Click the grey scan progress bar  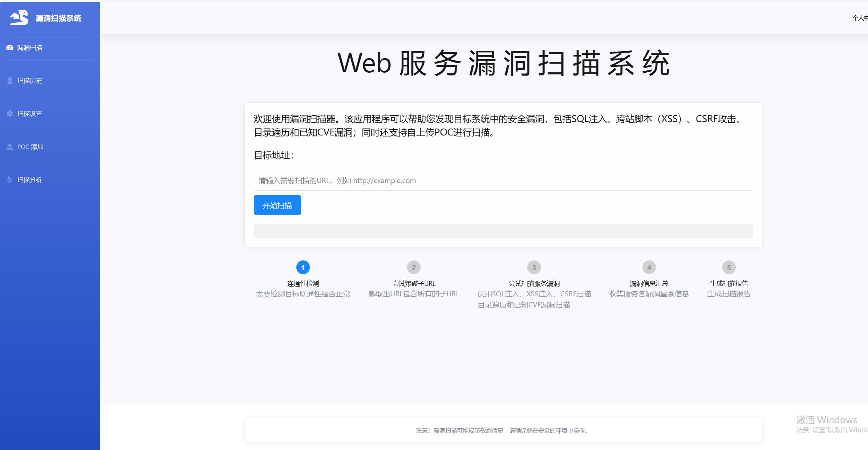[x=503, y=231]
